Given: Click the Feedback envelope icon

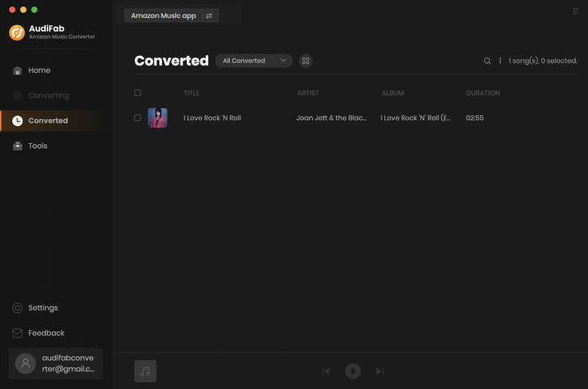Looking at the screenshot, I should pos(17,333).
